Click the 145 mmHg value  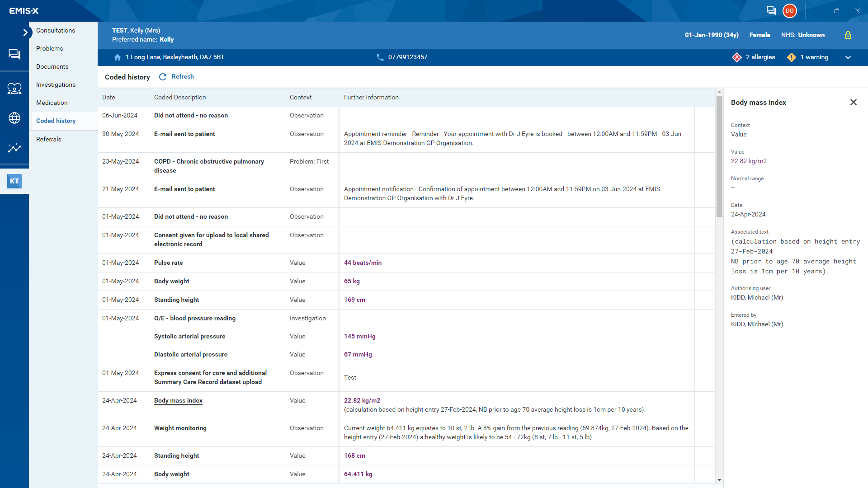360,336
